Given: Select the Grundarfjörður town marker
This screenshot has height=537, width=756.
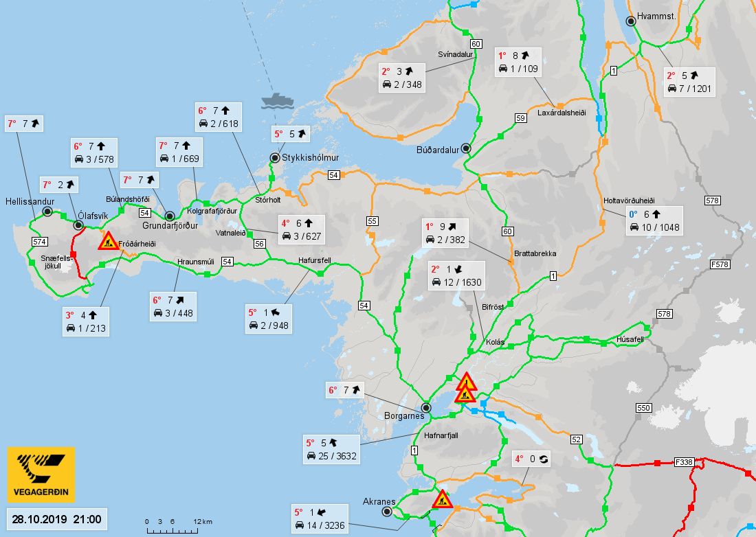Looking at the screenshot, I should coord(169,216).
